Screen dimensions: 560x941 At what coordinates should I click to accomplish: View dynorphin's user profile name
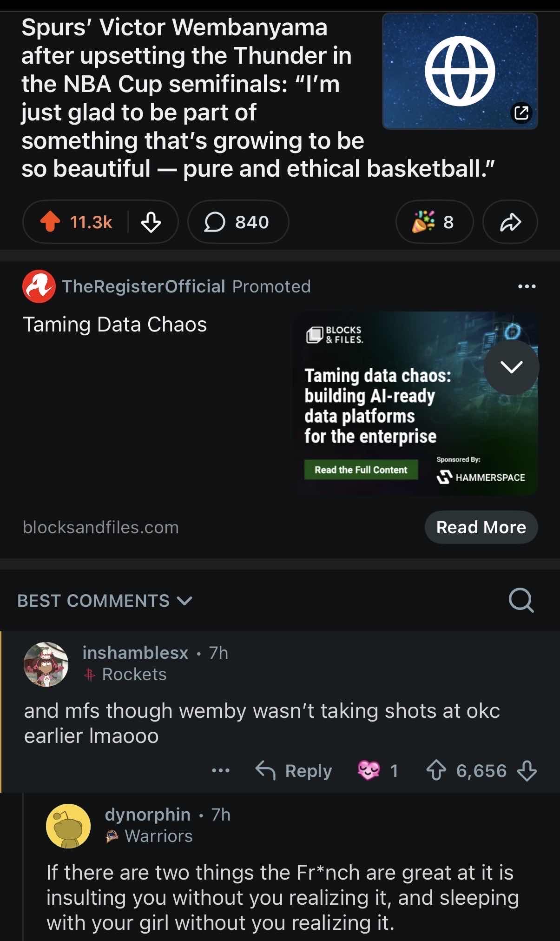click(x=147, y=815)
